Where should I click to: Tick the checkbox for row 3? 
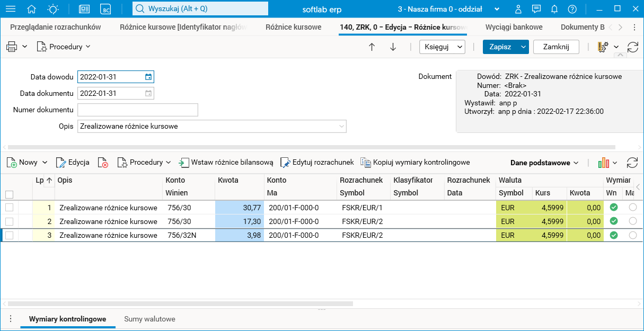click(9, 235)
